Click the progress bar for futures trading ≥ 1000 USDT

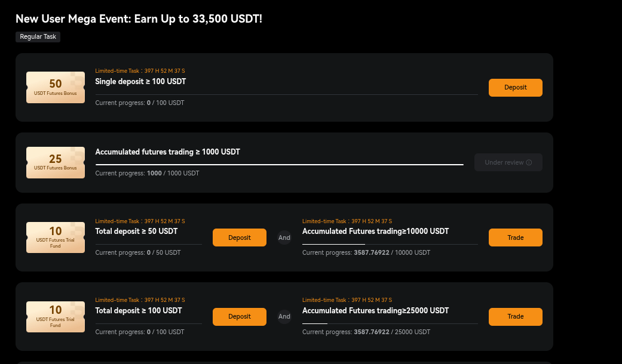(279, 164)
